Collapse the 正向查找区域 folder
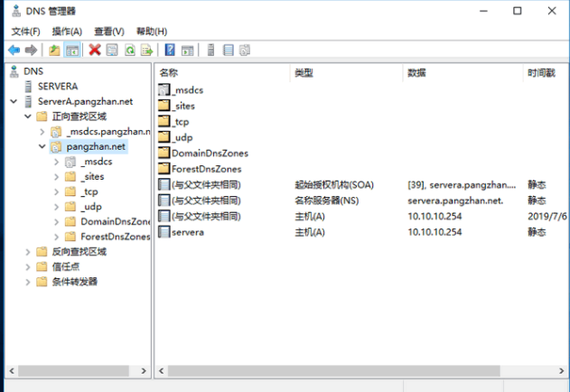Screen dimensions: 570x392 [x=28, y=117]
